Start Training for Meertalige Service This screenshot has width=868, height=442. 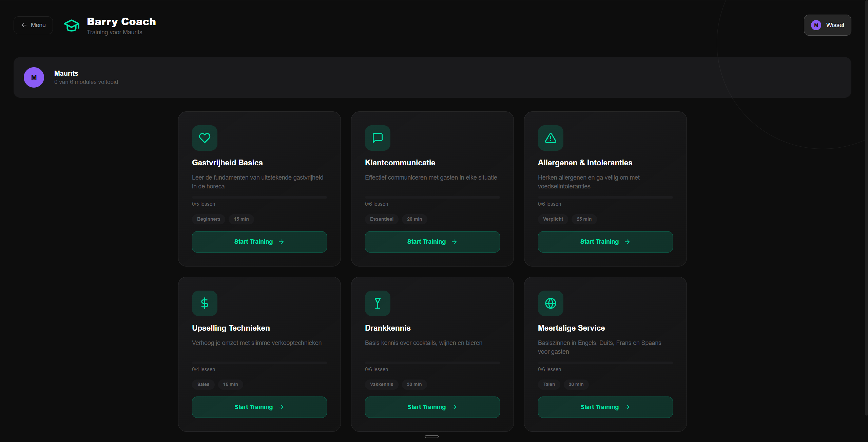coord(605,407)
